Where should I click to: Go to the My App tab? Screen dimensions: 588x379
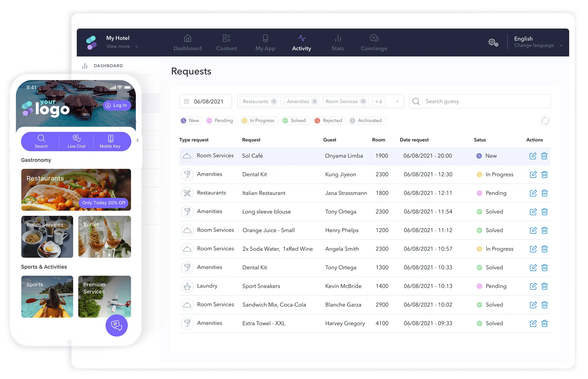pyautogui.click(x=265, y=43)
